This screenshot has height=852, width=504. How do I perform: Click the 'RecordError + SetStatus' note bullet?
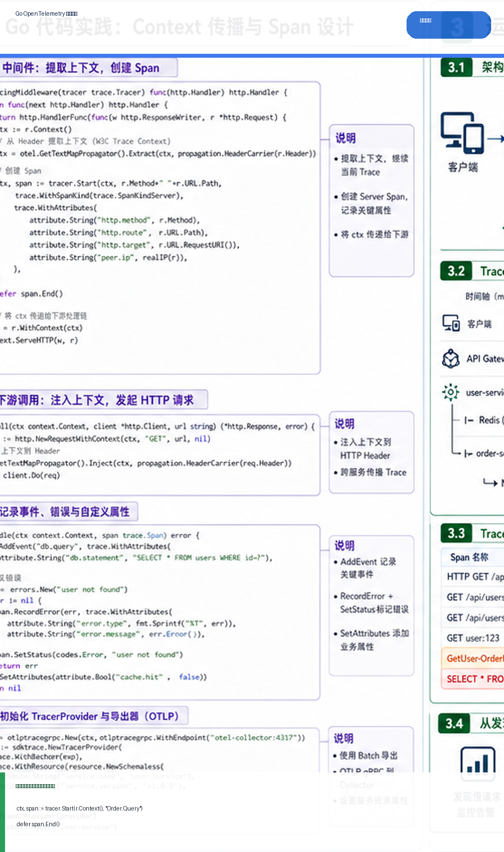371,603
